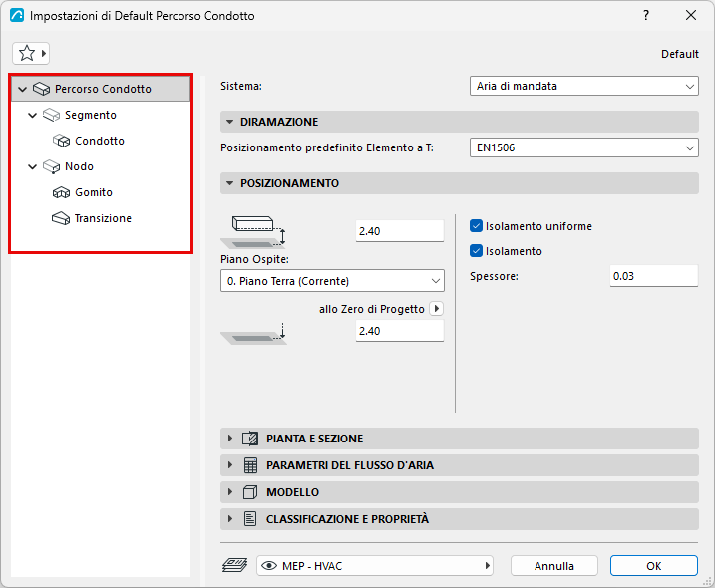Click the OK button
The height and width of the screenshot is (588, 715).
(x=654, y=566)
